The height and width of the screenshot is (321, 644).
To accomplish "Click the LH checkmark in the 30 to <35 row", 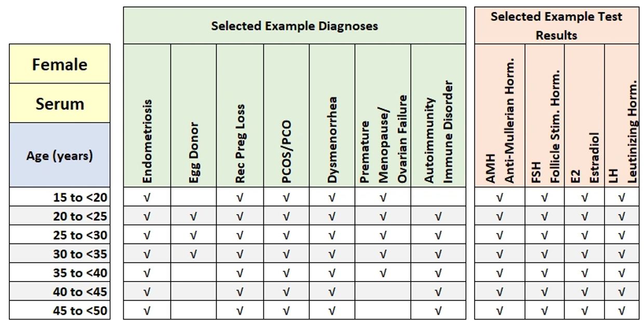I will [x=622, y=254].
